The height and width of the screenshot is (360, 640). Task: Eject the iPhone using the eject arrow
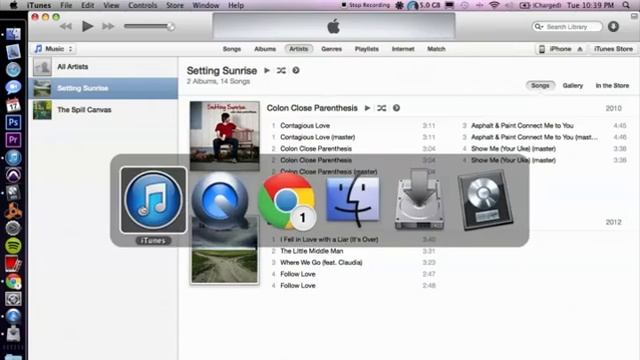(x=580, y=49)
